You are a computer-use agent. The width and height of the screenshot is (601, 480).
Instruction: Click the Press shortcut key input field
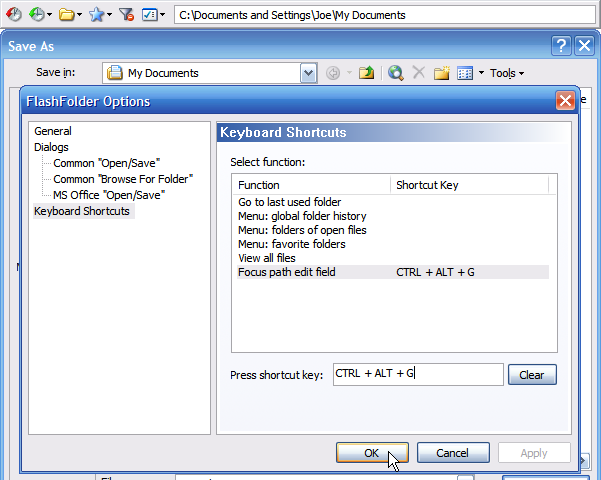tap(417, 374)
